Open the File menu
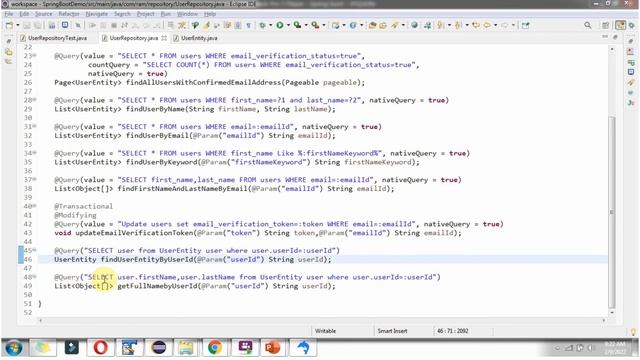 click(9, 14)
